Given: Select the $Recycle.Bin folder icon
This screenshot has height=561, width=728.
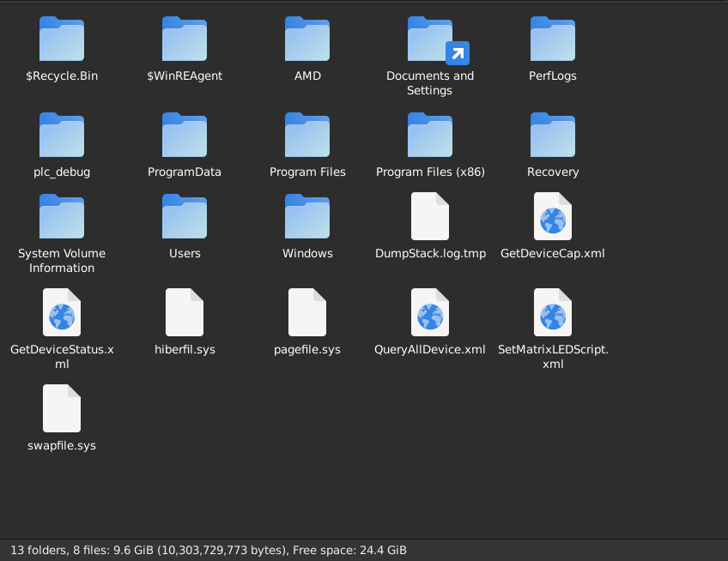Looking at the screenshot, I should tap(62, 39).
